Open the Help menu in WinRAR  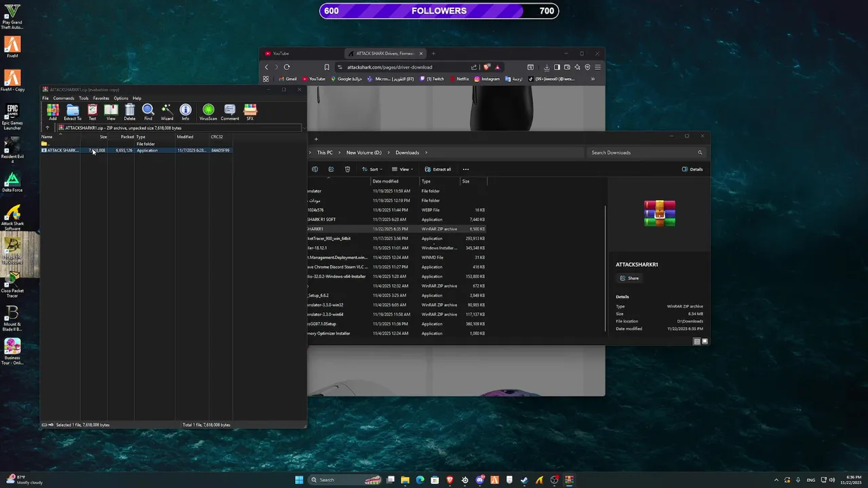pyautogui.click(x=137, y=98)
